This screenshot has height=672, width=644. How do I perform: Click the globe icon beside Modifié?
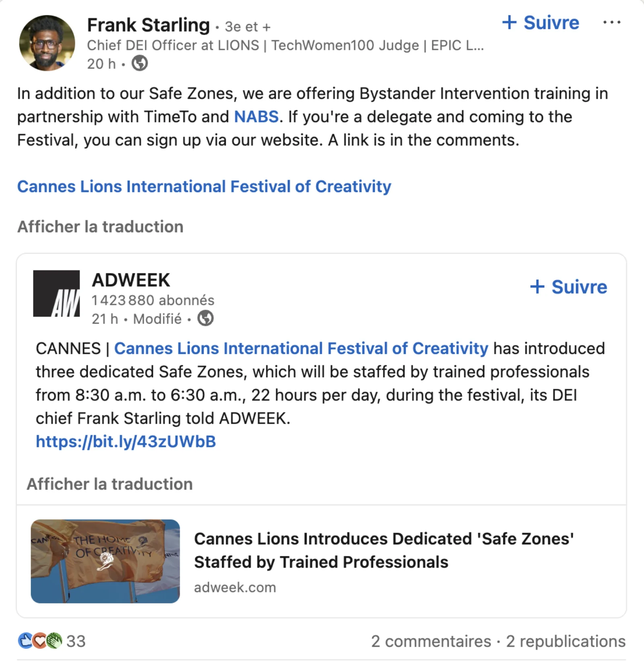[205, 318]
